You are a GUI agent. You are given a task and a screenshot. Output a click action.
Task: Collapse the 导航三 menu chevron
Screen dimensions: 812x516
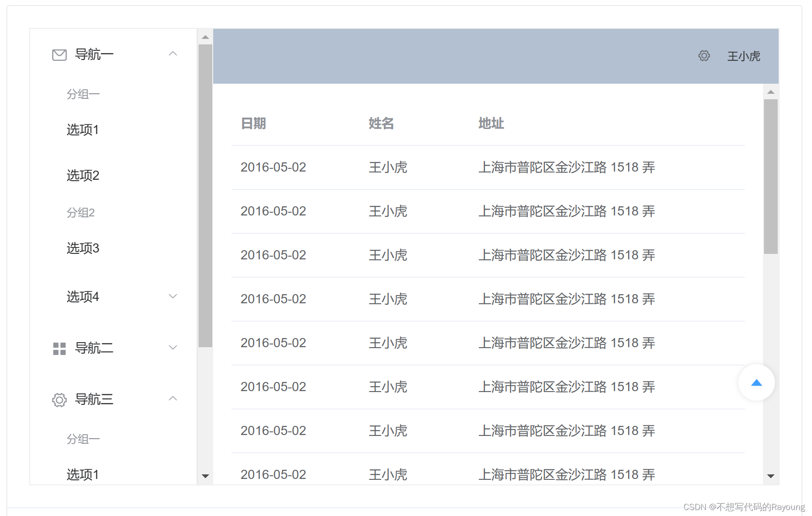173,399
